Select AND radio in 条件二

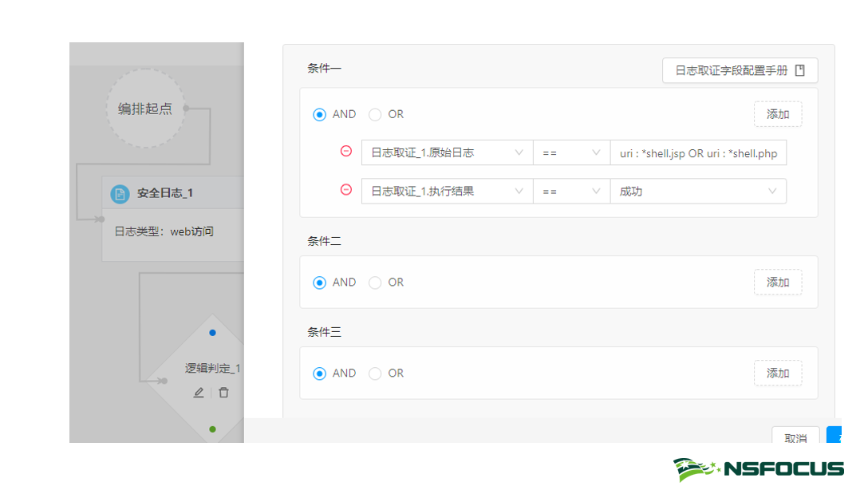pyautogui.click(x=320, y=283)
